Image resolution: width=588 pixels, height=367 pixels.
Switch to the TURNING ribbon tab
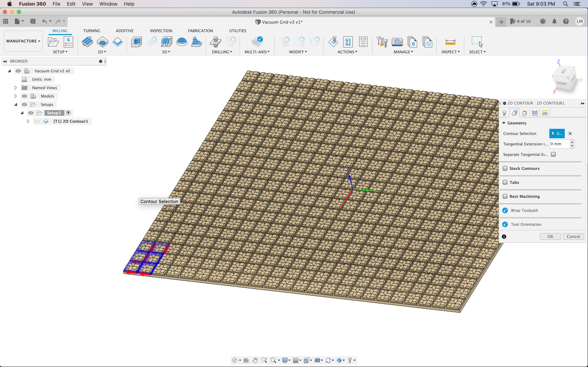[x=92, y=31]
